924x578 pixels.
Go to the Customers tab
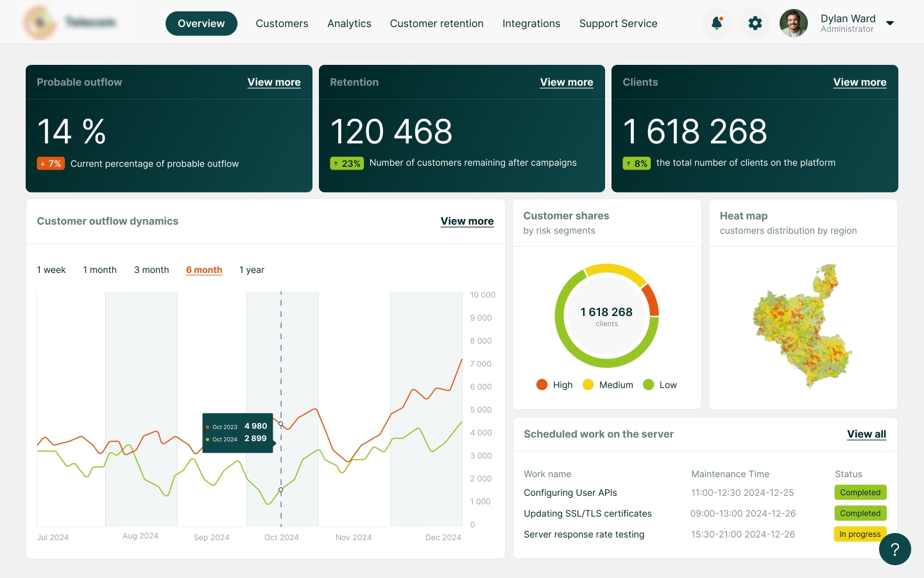tap(282, 24)
